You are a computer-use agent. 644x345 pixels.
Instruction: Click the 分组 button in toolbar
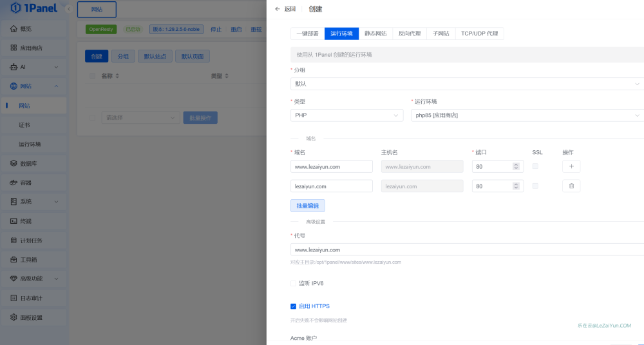pyautogui.click(x=123, y=56)
